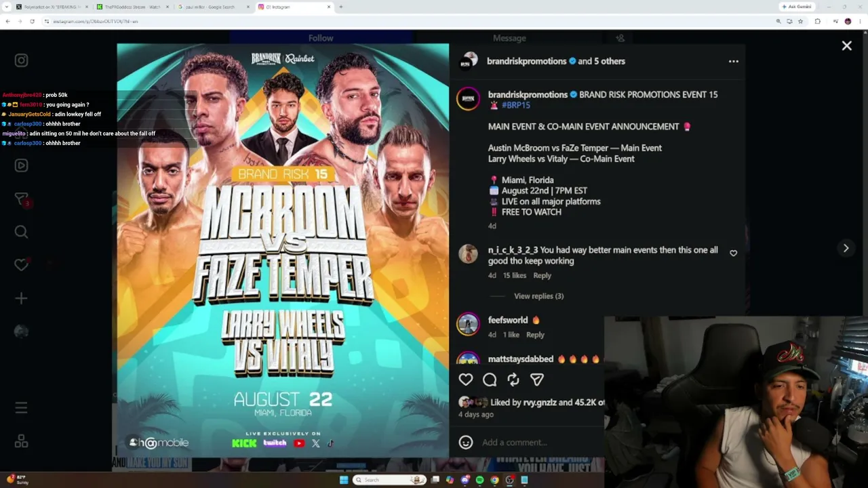Image resolution: width=868 pixels, height=488 pixels.
Task: Open Spotify from the taskbar
Action: click(479, 480)
